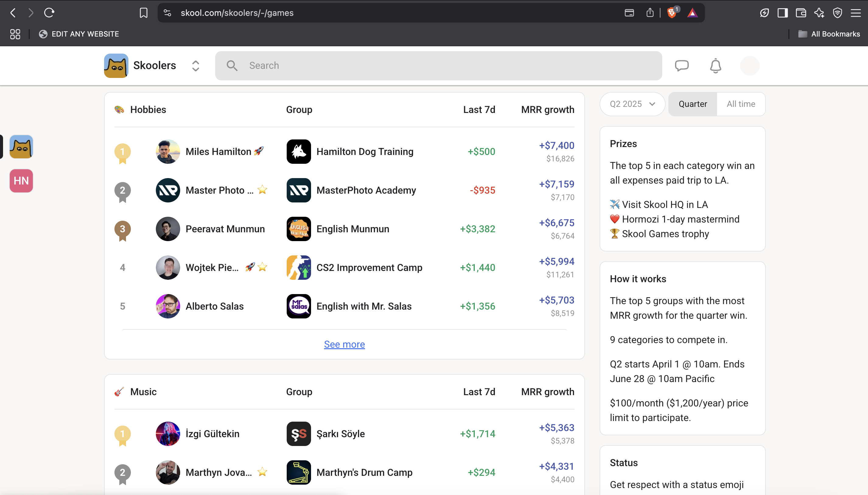Viewport: 868px width, 495px height.
Task: Click the Music category heading
Action: (x=143, y=392)
